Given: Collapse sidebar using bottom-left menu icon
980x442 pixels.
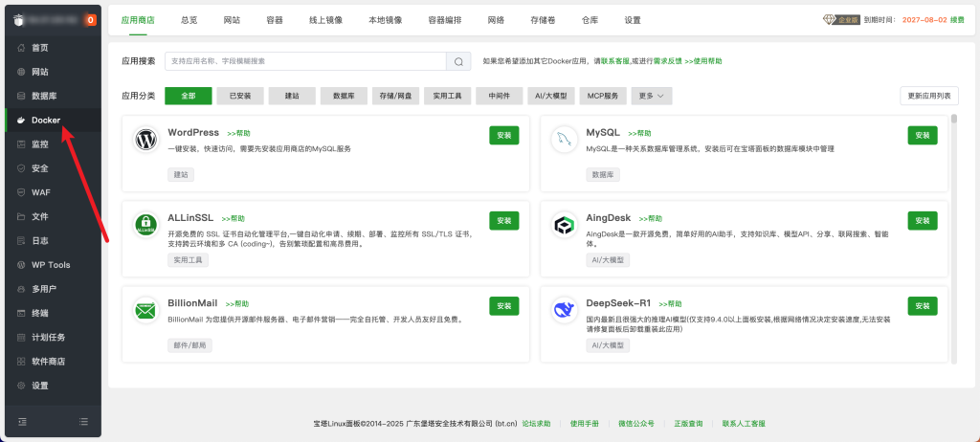Looking at the screenshot, I should tap(22, 421).
